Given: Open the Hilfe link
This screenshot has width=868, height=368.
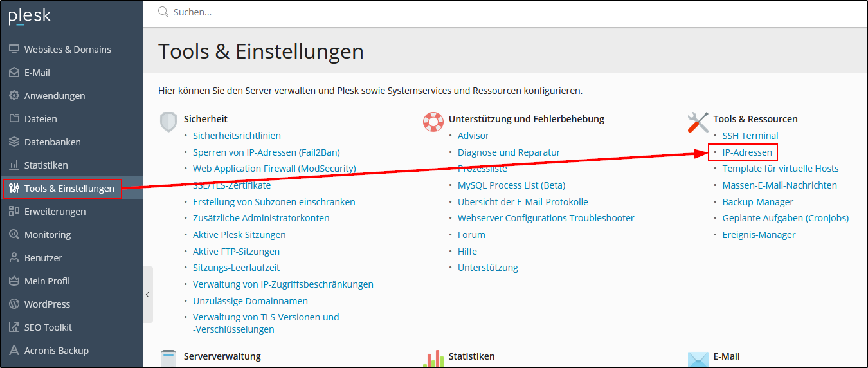Looking at the screenshot, I should [467, 252].
